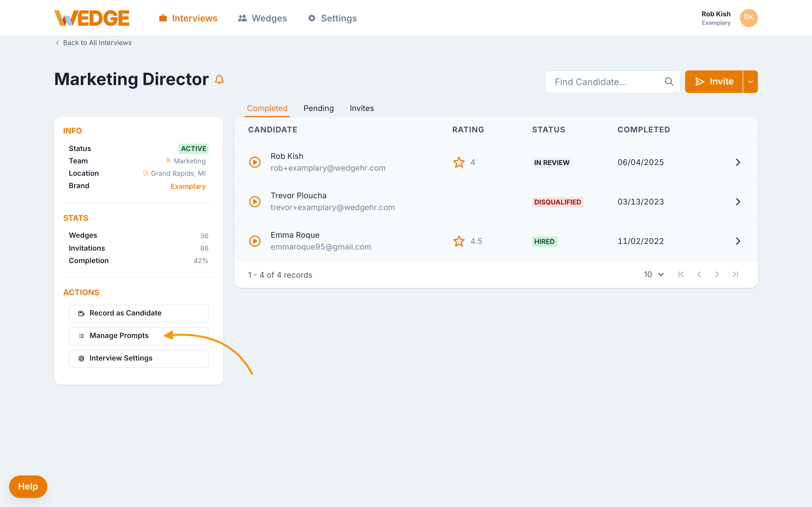Open the Settings menu in the navigation bar
Viewport: 812px width, 507px height.
click(x=332, y=18)
